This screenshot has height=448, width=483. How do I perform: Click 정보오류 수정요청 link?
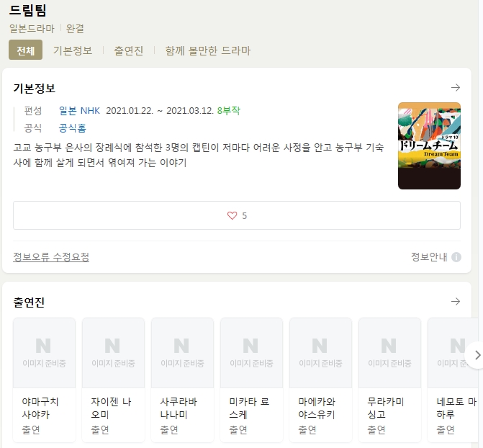[x=51, y=256]
